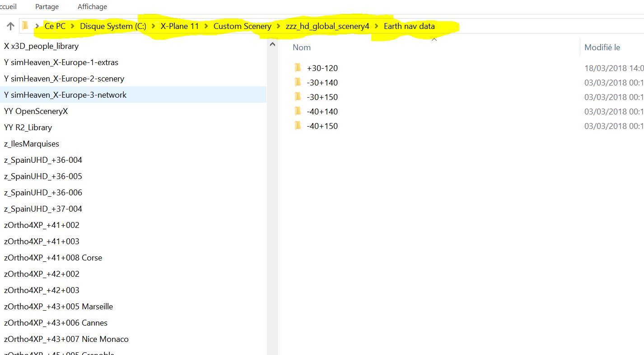Select the -30+150 folder icon
Screen dimensions: 644x355
298,97
